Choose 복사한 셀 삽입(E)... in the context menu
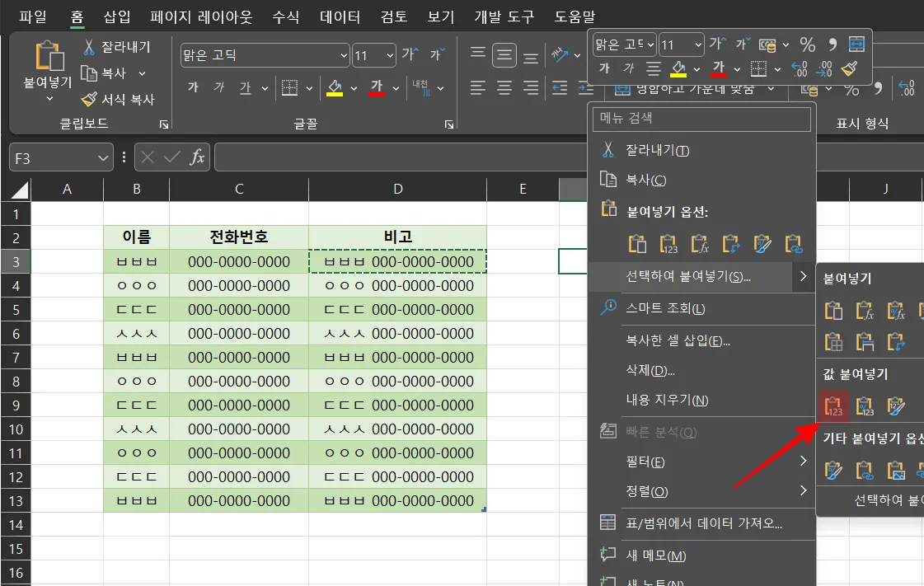This screenshot has height=586, width=924. pos(701,340)
